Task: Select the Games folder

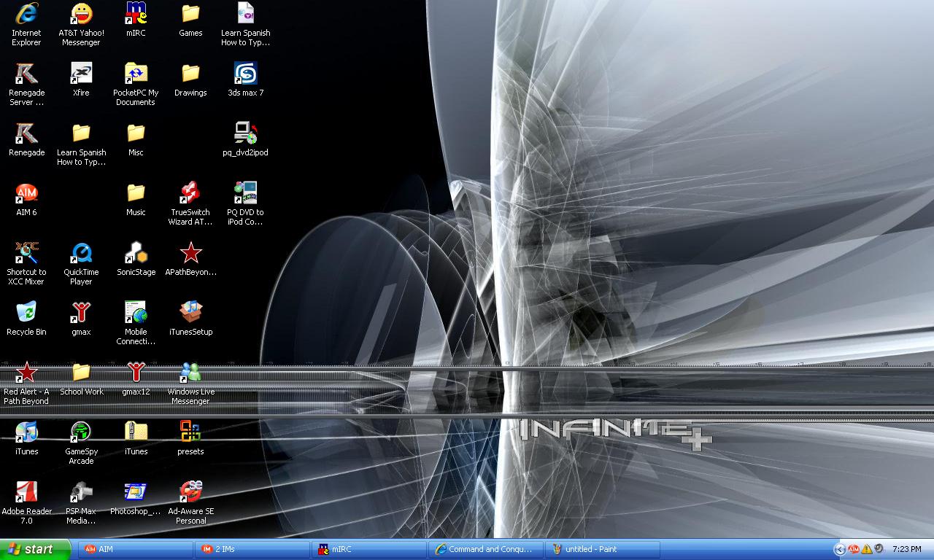Action: click(x=190, y=14)
